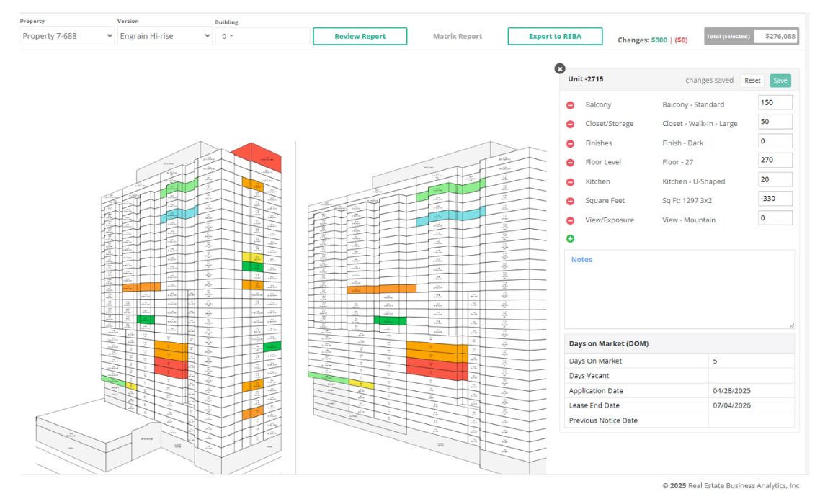Open the Matrix Report

[458, 36]
